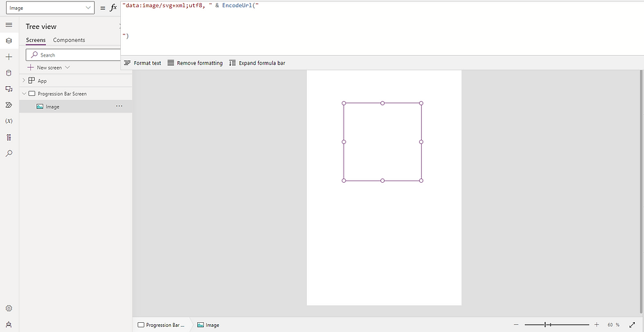Open the Search magnifier icon in sidebar

(9, 153)
